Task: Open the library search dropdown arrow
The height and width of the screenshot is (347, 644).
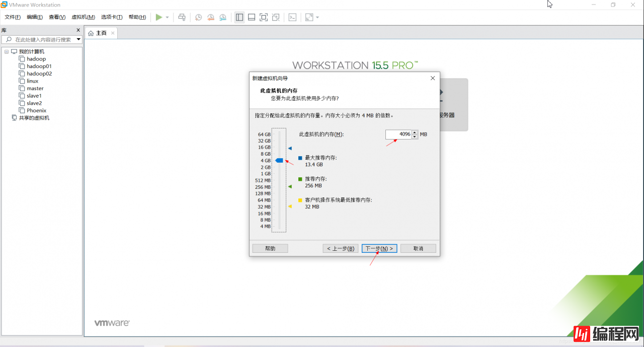Action: click(x=79, y=39)
